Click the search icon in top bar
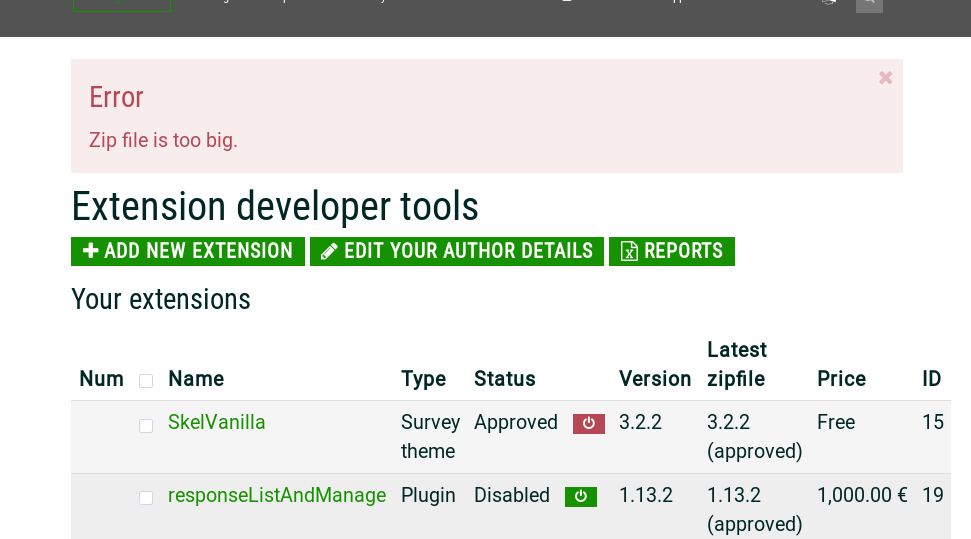This screenshot has height=539, width=971. [x=868, y=3]
